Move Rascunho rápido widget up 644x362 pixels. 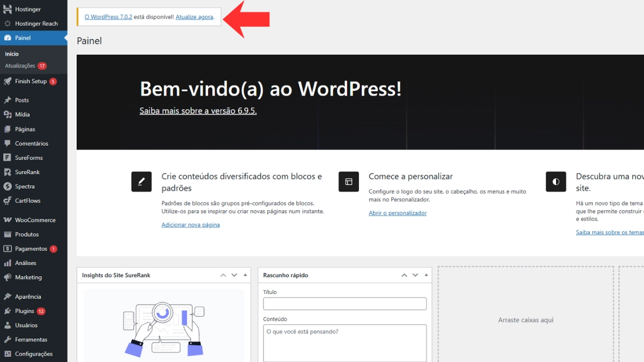pyautogui.click(x=404, y=275)
